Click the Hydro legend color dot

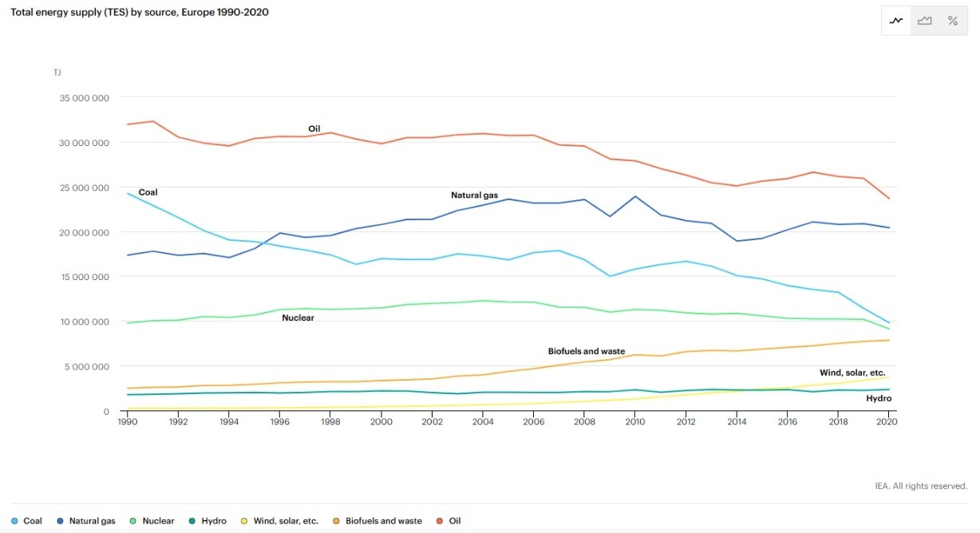click(x=193, y=520)
